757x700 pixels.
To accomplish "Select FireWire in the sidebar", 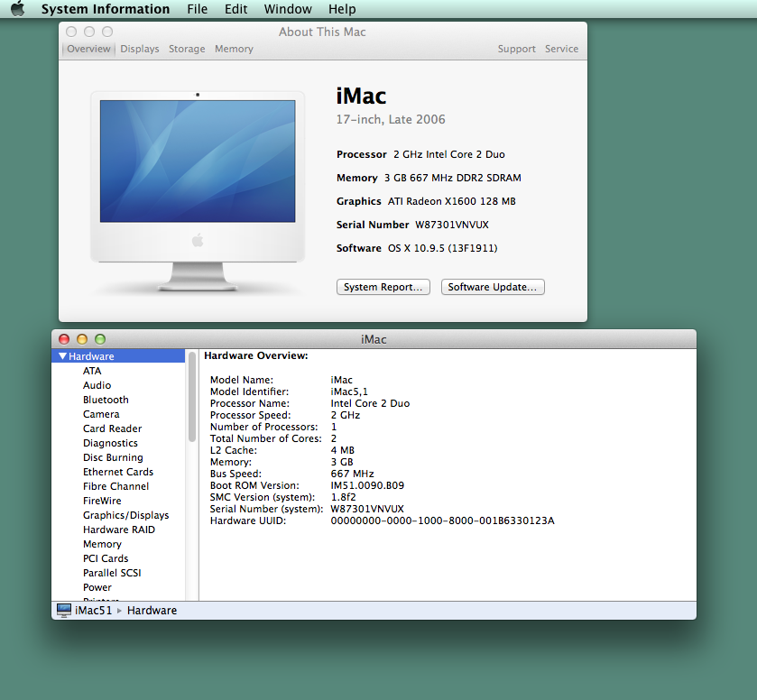I will click(102, 501).
